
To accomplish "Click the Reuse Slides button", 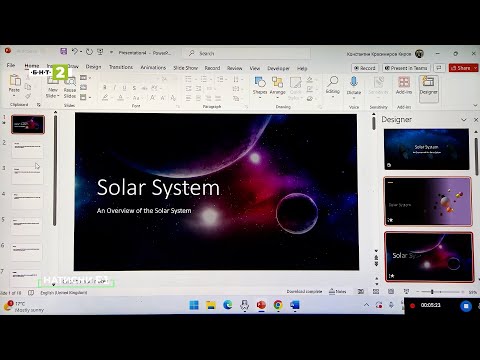I will click(x=70, y=87).
